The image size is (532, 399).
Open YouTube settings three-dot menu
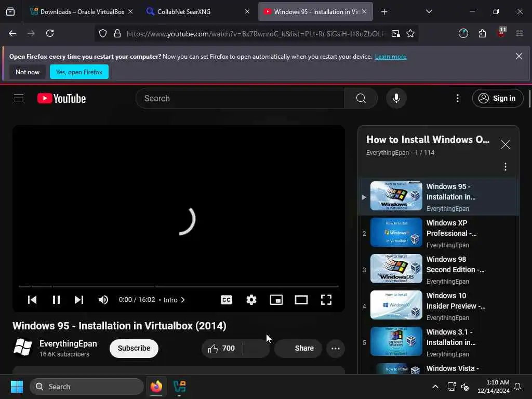coord(457,98)
